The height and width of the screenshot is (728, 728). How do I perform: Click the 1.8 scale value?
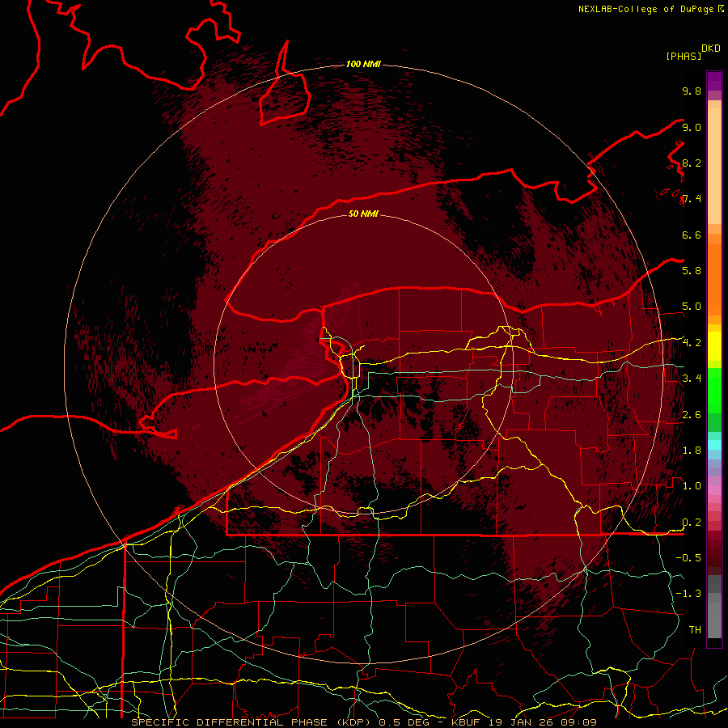(x=692, y=451)
